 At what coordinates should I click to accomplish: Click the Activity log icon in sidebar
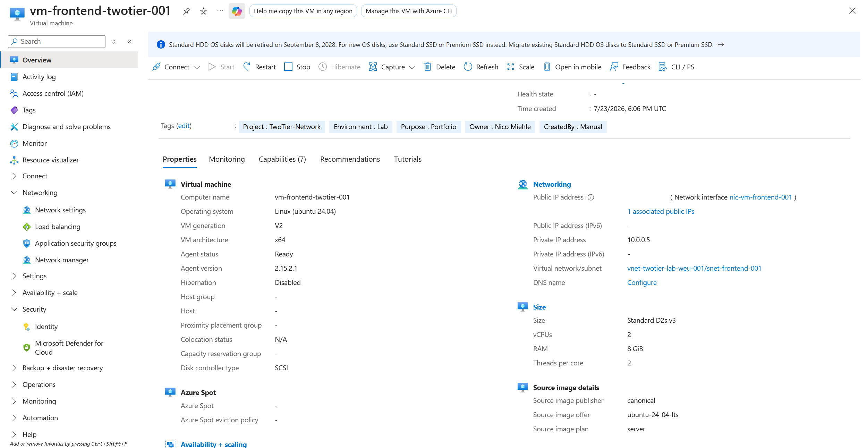coord(14,77)
